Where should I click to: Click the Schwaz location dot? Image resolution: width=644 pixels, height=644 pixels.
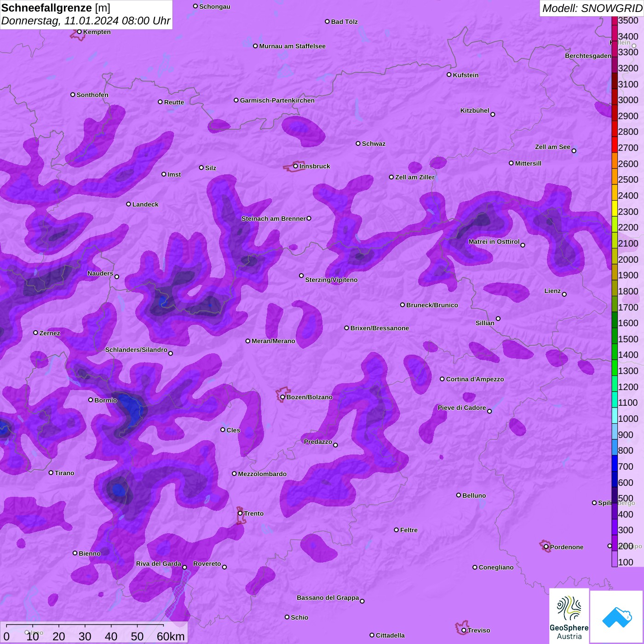tap(358, 144)
